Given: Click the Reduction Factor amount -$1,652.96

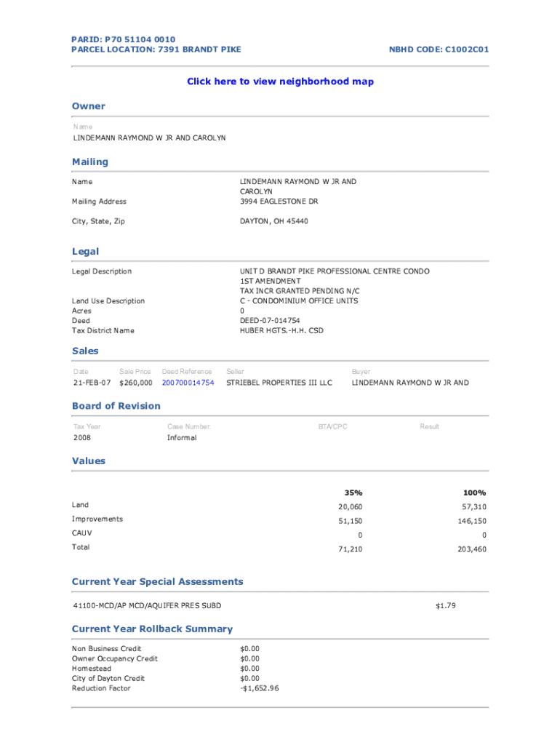Looking at the screenshot, I should pyautogui.click(x=259, y=688).
